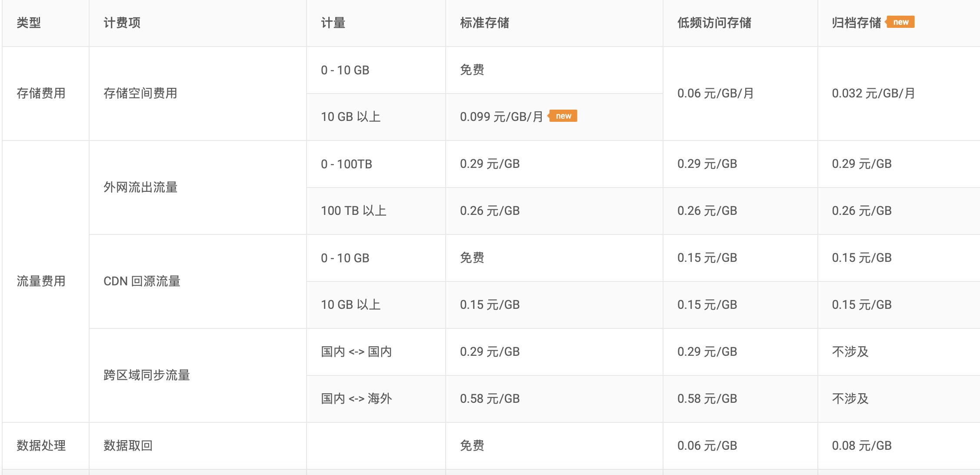Click the 数据取回 cell

point(128,446)
